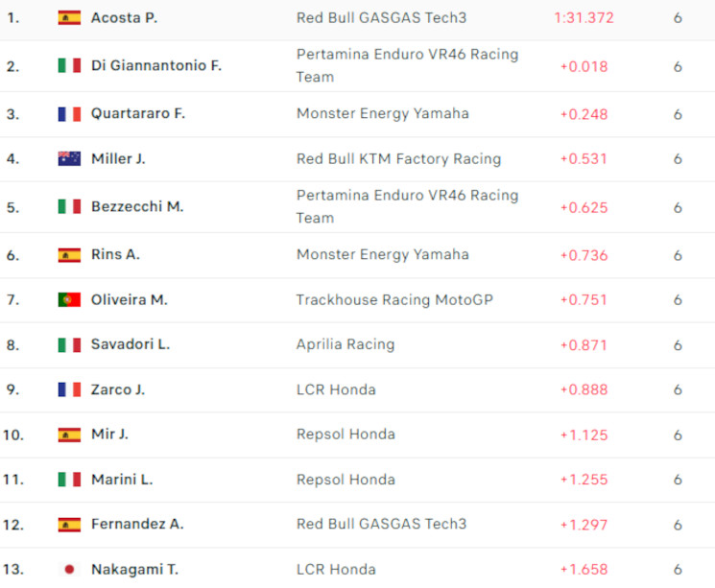Click the leading lap time 1:31.372
Screen dimensions: 715x588
(x=584, y=18)
